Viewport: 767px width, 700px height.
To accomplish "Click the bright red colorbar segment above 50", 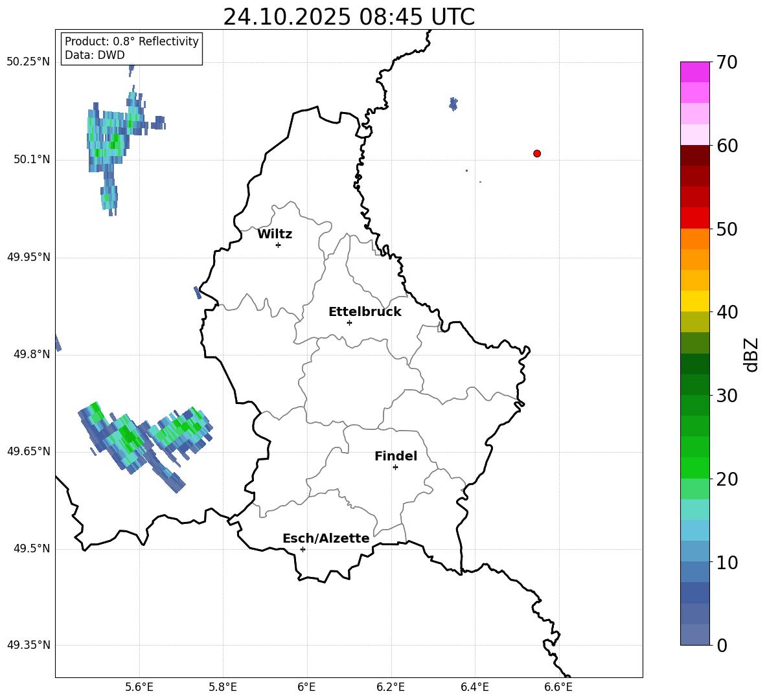I will [x=694, y=218].
